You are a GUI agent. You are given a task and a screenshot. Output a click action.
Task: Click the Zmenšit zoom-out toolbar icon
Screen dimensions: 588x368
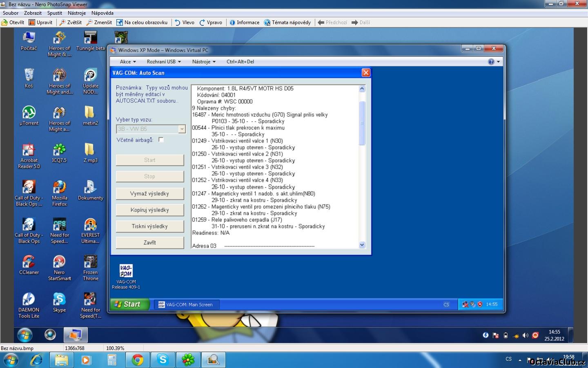[89, 22]
